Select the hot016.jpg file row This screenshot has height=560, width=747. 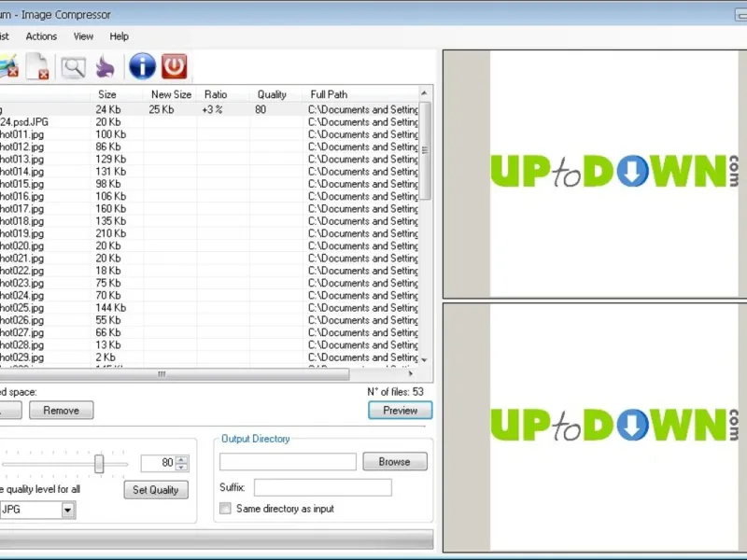209,196
